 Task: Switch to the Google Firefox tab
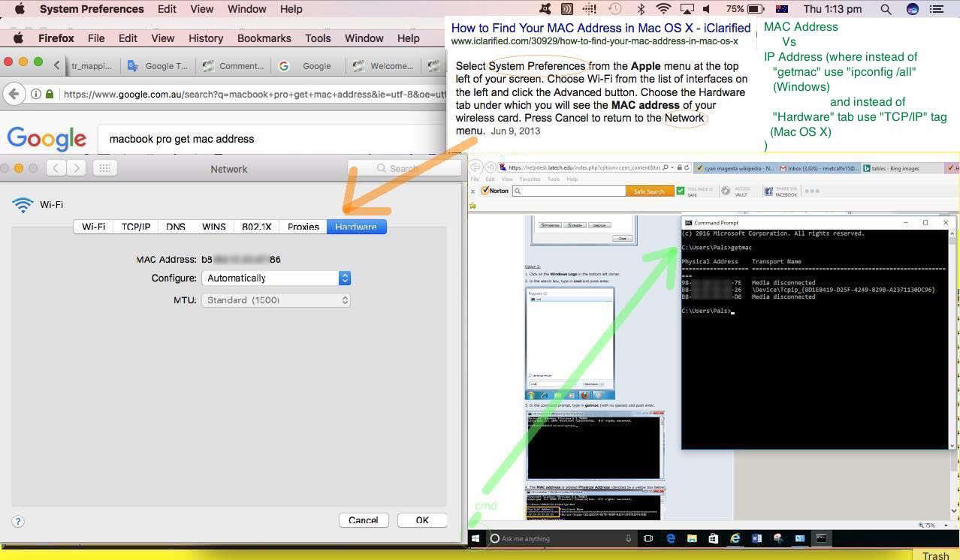pos(309,66)
